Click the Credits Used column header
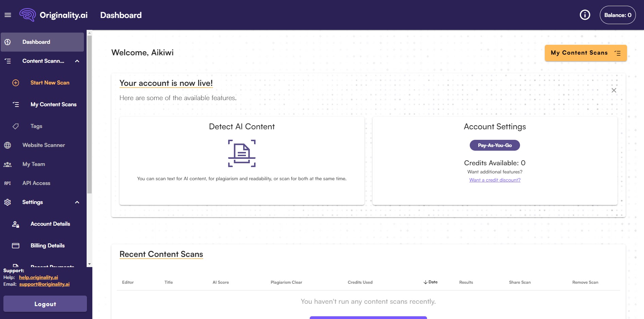Viewport: 644px width, 319px height. click(360, 282)
